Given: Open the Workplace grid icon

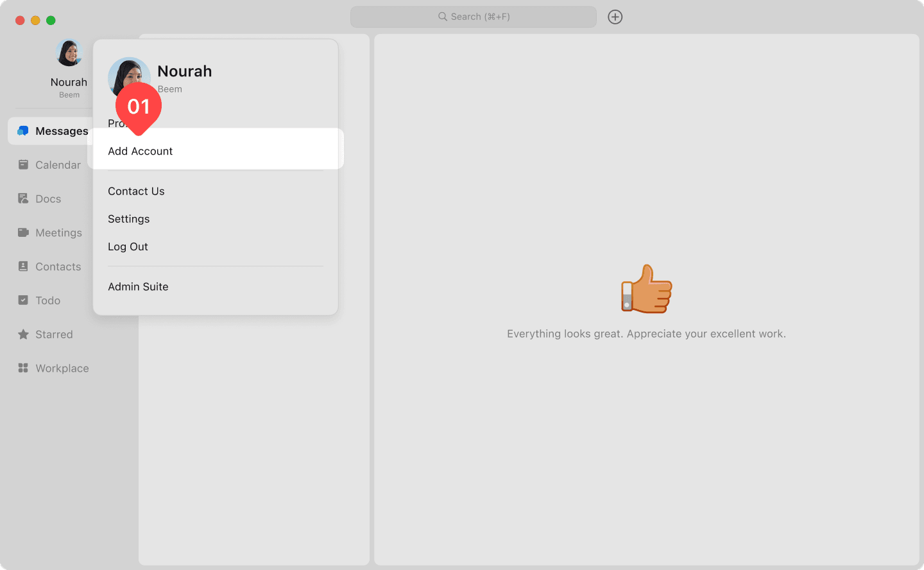Looking at the screenshot, I should [x=23, y=368].
